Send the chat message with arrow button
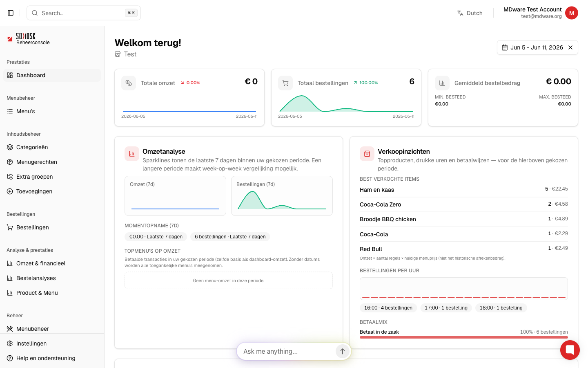Screen dimensions: 588x368 342,351
